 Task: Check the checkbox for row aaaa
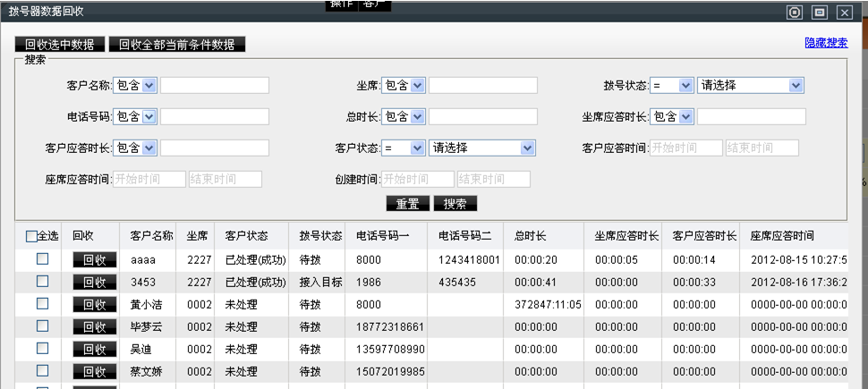point(42,258)
